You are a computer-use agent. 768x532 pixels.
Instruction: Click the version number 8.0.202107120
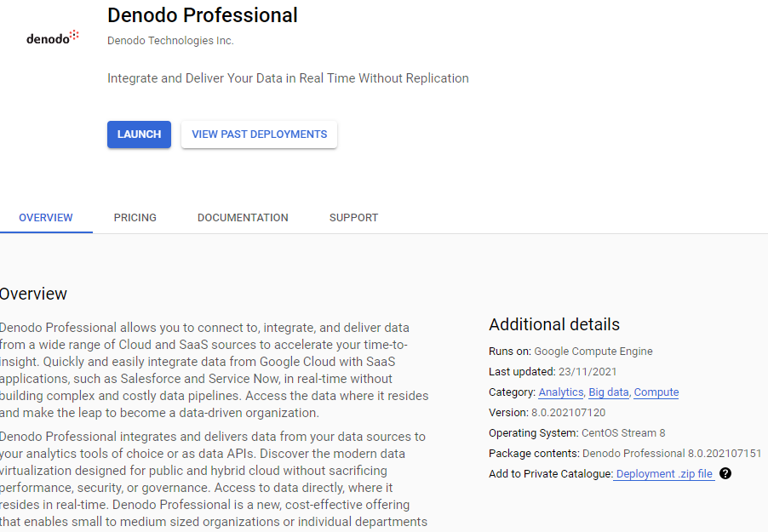click(x=568, y=413)
